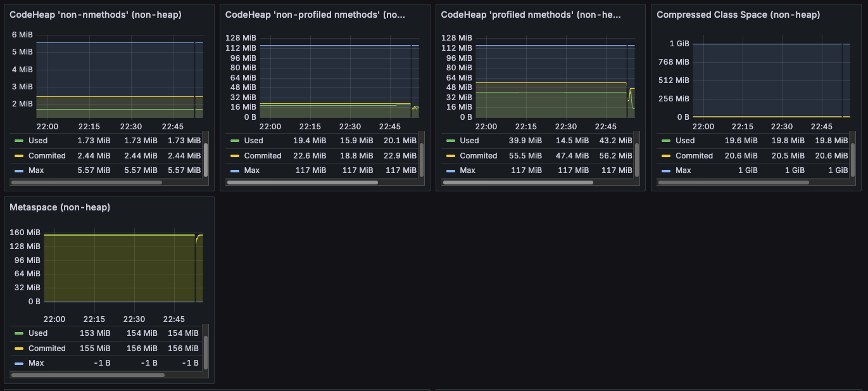The width and height of the screenshot is (868, 391).
Task: Click the 22.6 MiB Commited value
Action: tap(310, 155)
